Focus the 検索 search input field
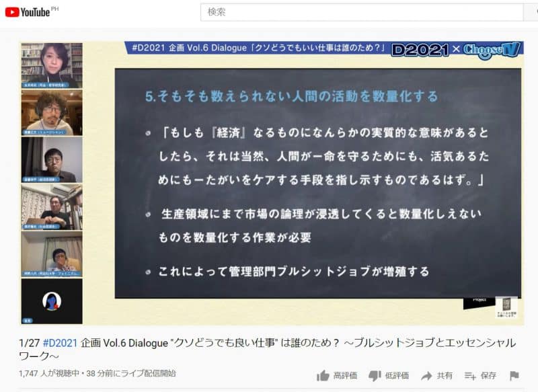Image resolution: width=538 pixels, height=392 pixels. [362, 12]
